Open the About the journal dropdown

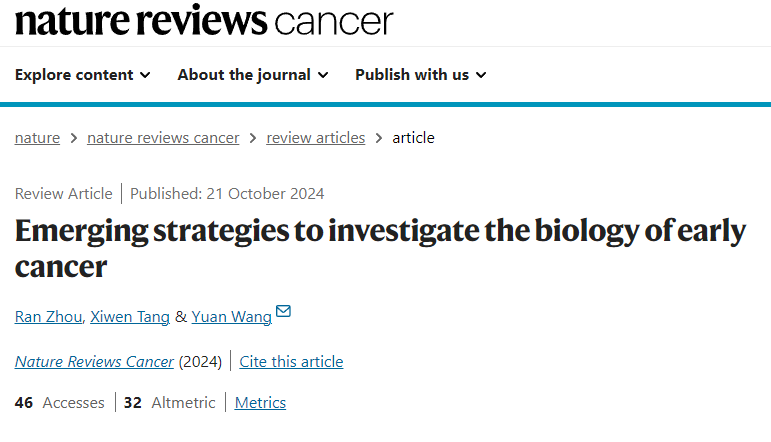coord(252,75)
